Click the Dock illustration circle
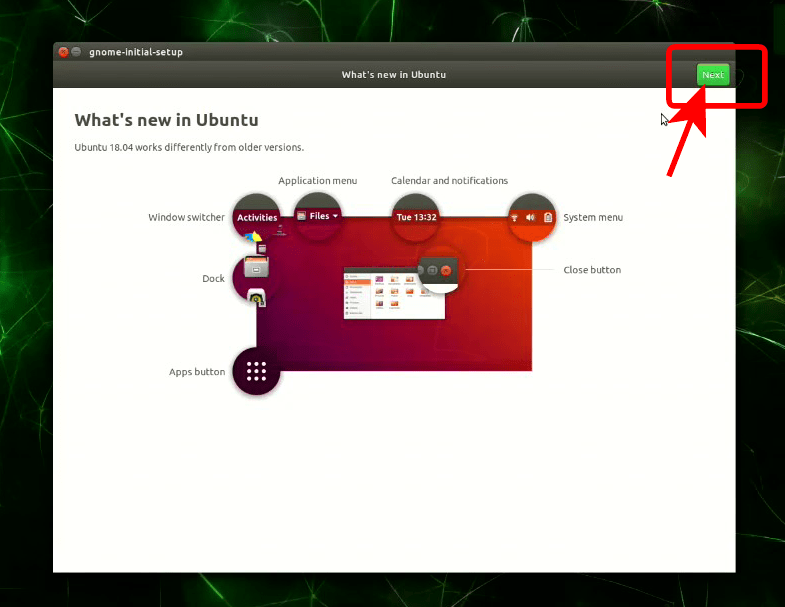 [256, 278]
